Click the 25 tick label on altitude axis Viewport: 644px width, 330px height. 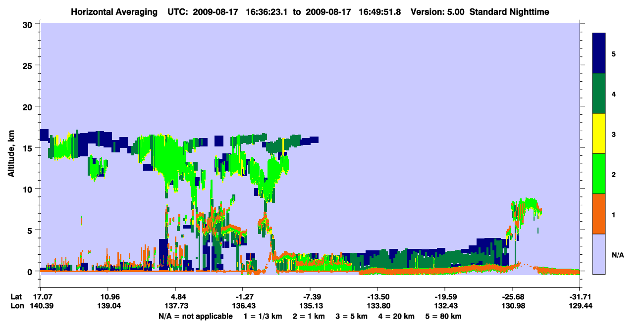[x=29, y=65]
